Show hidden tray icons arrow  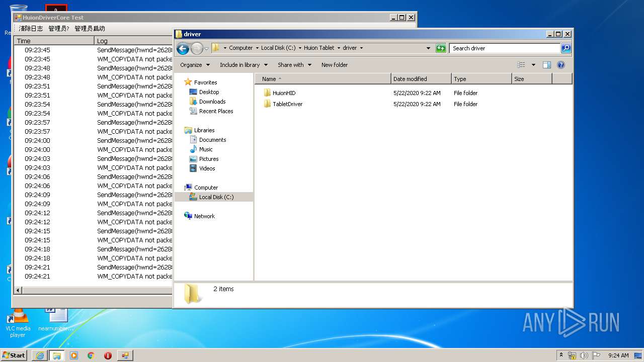coord(561,355)
